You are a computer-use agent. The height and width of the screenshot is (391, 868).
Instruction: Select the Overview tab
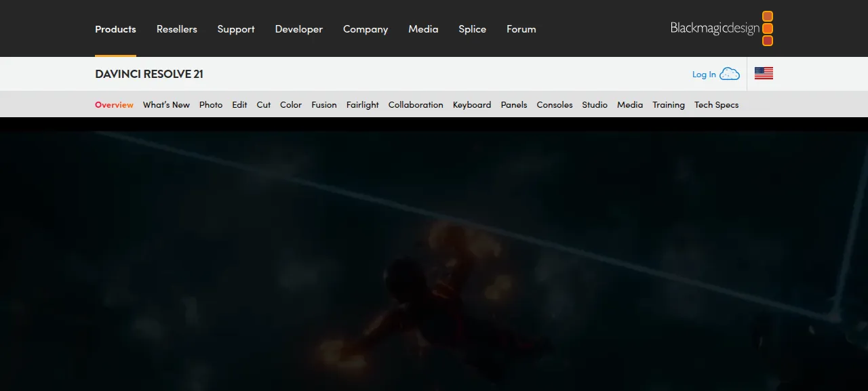tap(114, 104)
